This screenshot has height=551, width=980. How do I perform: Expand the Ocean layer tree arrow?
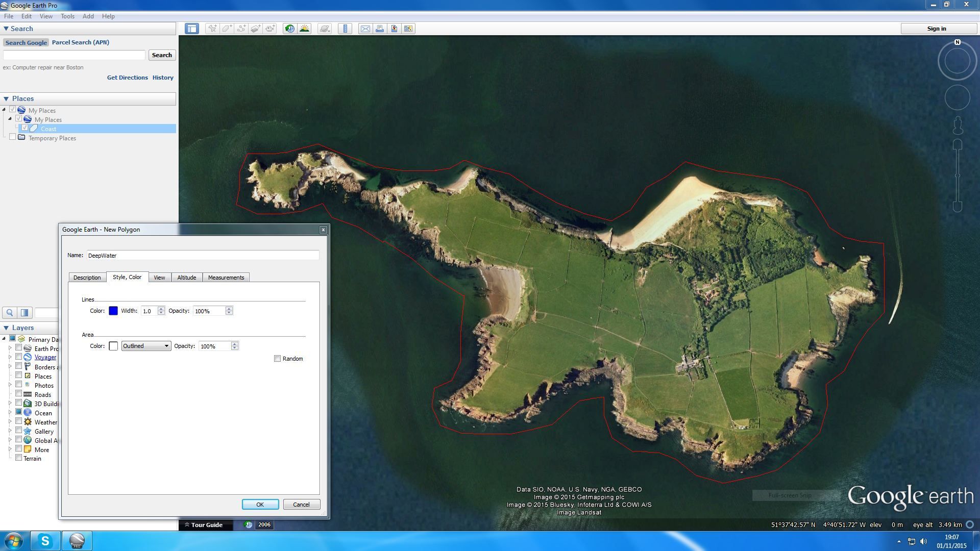10,412
